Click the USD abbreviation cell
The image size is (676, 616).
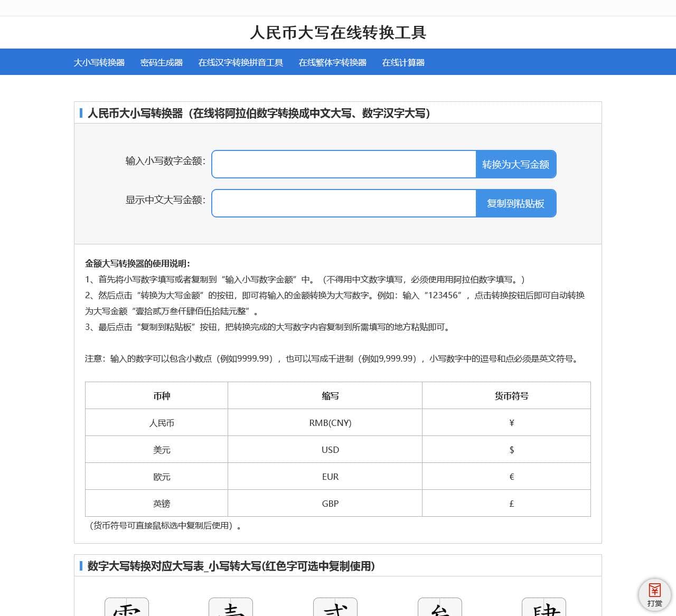pos(325,449)
